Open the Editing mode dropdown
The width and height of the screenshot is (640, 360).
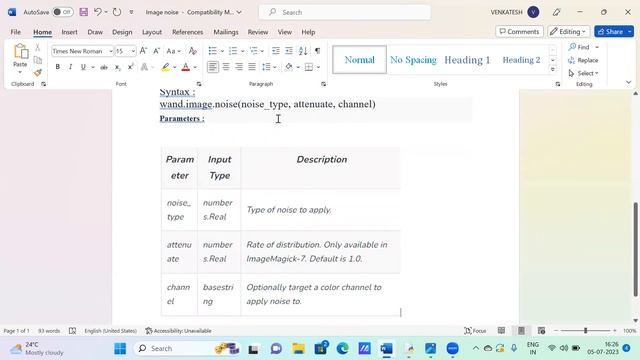tap(569, 31)
